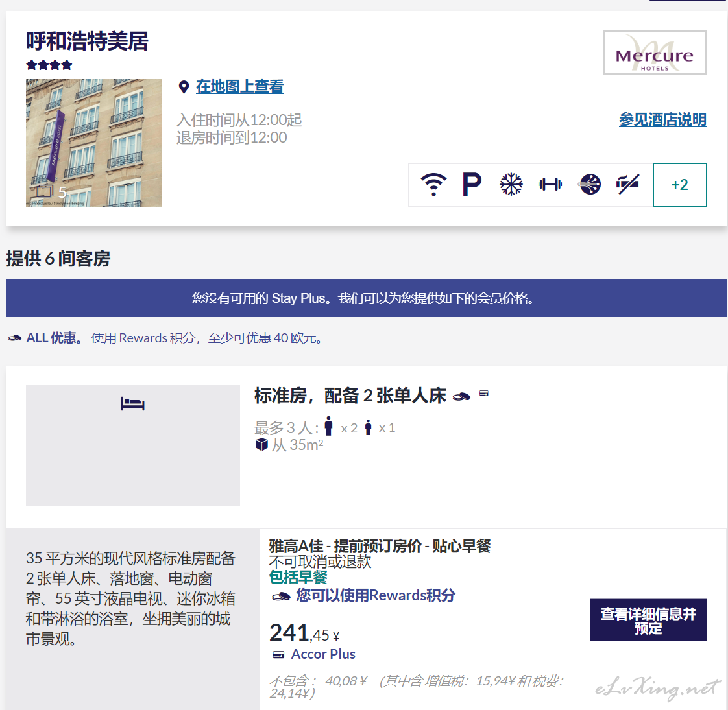Click rate name 雅高A佳 - 提前预订房价 - 贴心早餐
The height and width of the screenshot is (710, 728).
tap(380, 546)
